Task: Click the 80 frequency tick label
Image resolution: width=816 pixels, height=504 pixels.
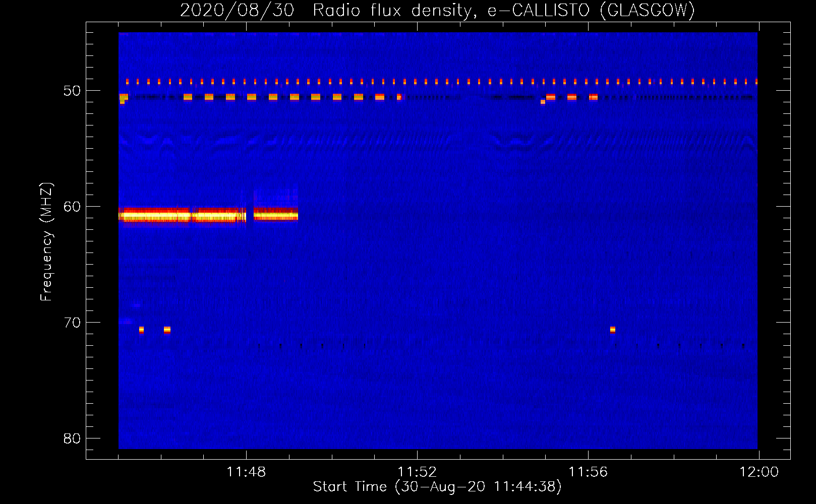Action: click(x=72, y=438)
